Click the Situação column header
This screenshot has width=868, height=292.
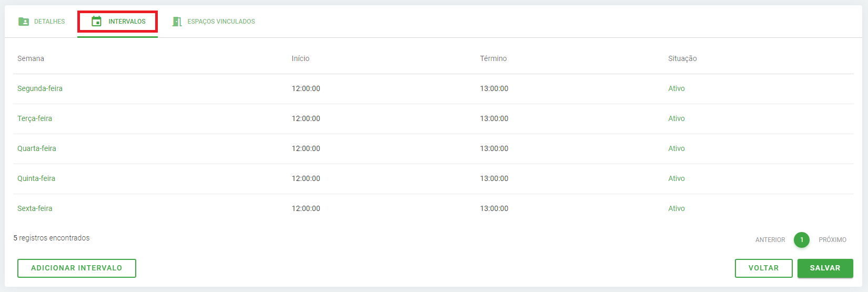682,58
